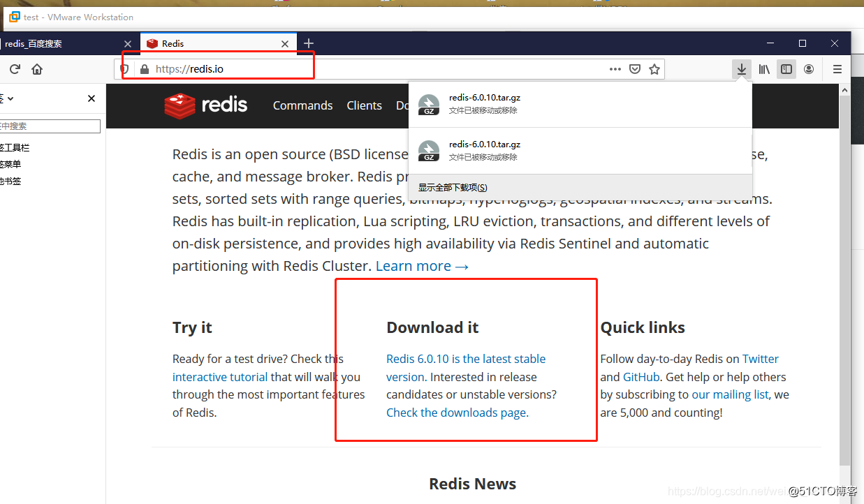Screen dimensions: 864x504
Task: Expand the sidebar switcher dropdown
Action: (7, 98)
